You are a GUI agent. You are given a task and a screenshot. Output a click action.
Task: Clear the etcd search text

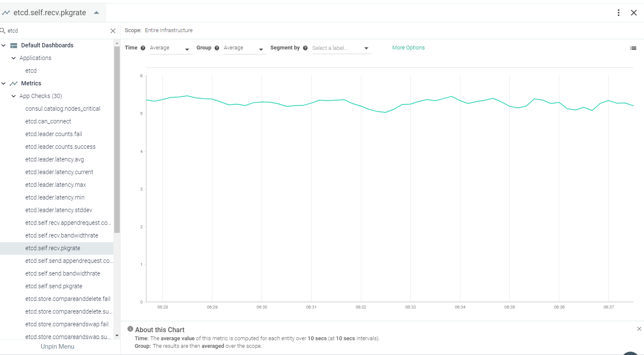(113, 31)
